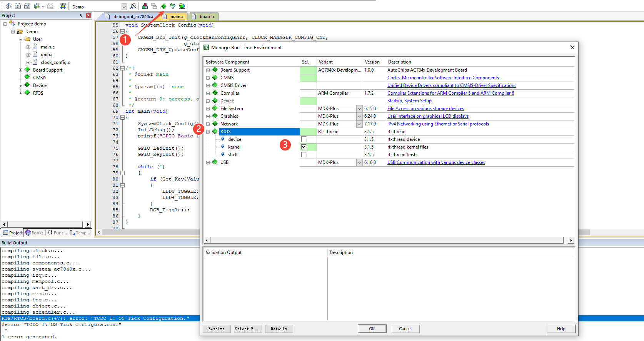Click the Select Software Packs toolbar icon
Viewport: 644px width, 341px height.
173,6
